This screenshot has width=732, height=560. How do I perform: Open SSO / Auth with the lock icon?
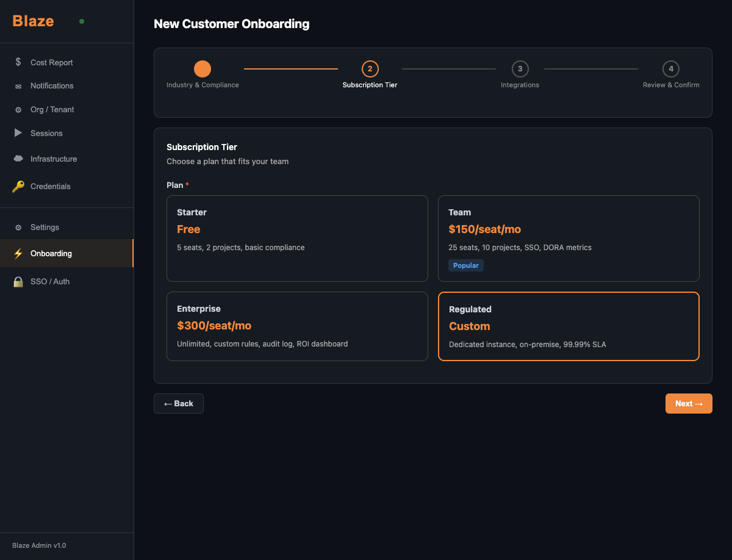tap(18, 281)
